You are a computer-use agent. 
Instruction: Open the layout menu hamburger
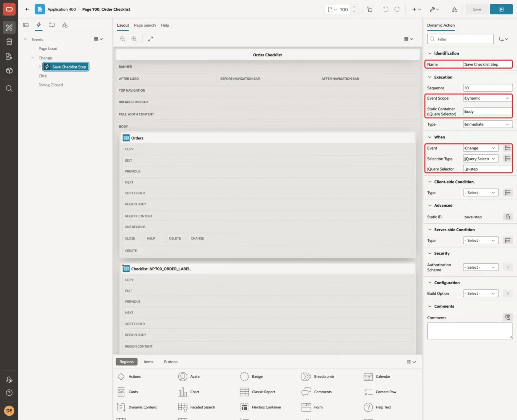pos(408,39)
